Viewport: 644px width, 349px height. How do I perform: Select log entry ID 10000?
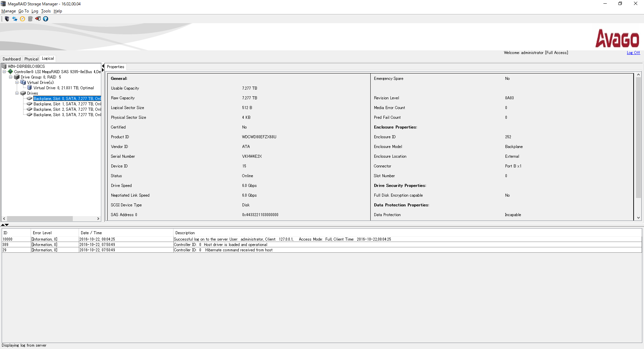(x=322, y=239)
